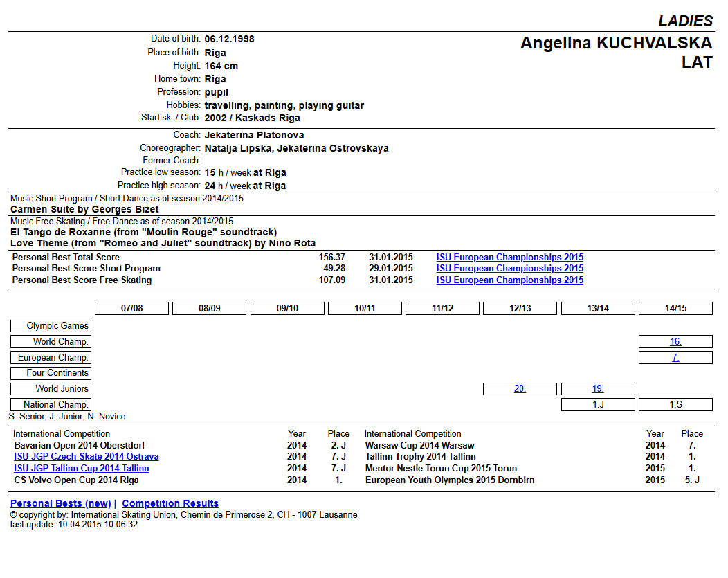Image resolution: width=728 pixels, height=578 pixels.
Task: Select free skating score 107.09
Action: tap(332, 280)
